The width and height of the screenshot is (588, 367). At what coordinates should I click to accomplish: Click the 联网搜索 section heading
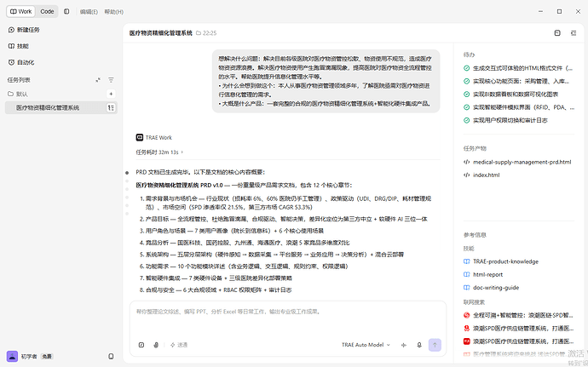pos(474,302)
